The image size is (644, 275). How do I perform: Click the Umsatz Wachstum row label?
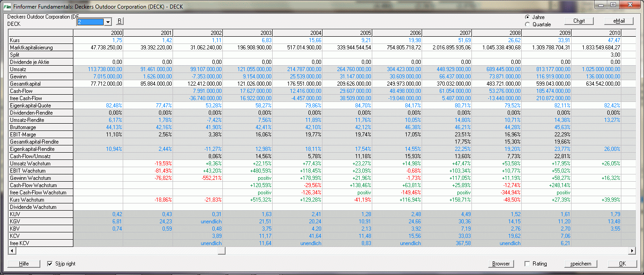(41, 164)
